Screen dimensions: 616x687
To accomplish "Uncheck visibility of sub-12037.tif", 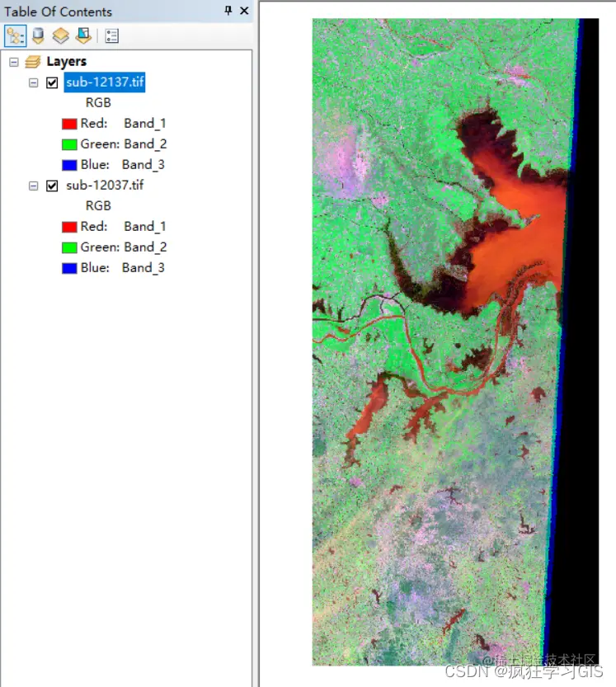I will [52, 186].
